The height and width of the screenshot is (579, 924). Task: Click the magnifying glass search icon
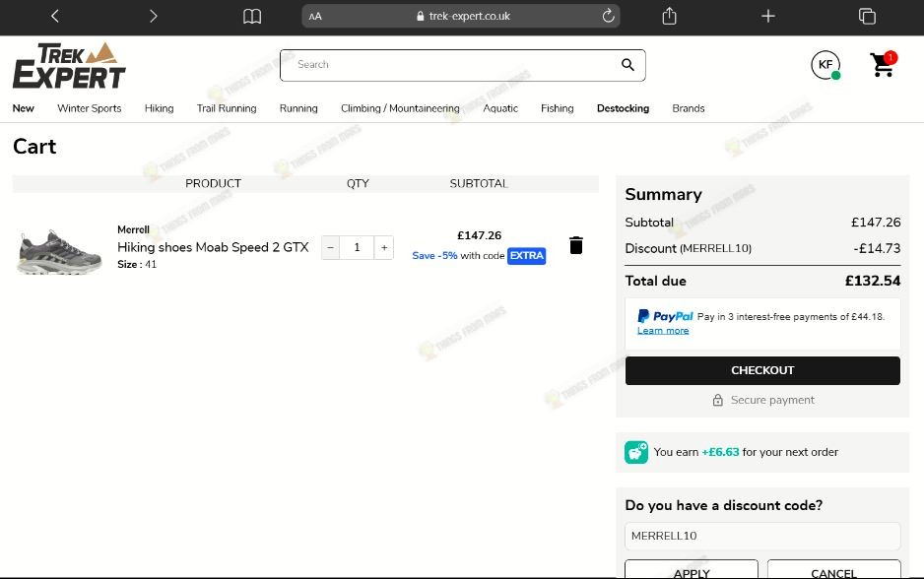coord(627,65)
